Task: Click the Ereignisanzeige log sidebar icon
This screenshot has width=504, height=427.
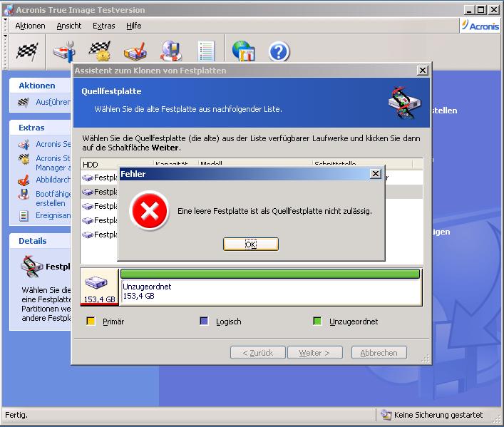Action: point(24,216)
